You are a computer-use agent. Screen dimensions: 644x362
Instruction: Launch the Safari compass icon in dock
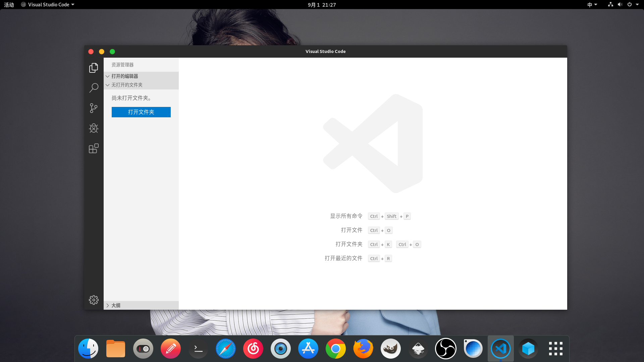pos(226,349)
